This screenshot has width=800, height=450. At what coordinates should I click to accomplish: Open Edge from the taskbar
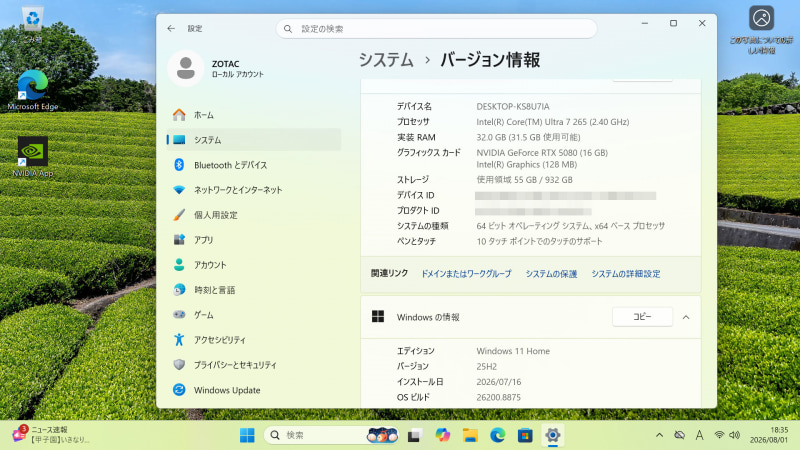tap(497, 435)
